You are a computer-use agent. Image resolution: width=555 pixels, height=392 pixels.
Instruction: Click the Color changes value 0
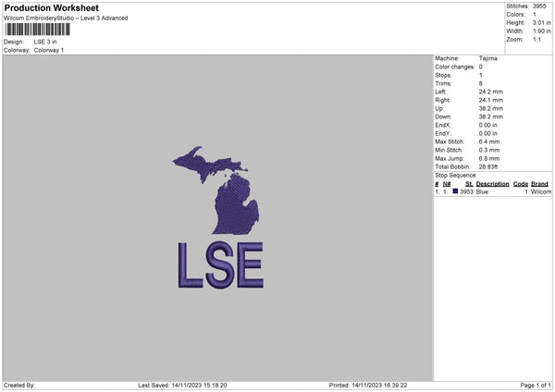click(481, 67)
